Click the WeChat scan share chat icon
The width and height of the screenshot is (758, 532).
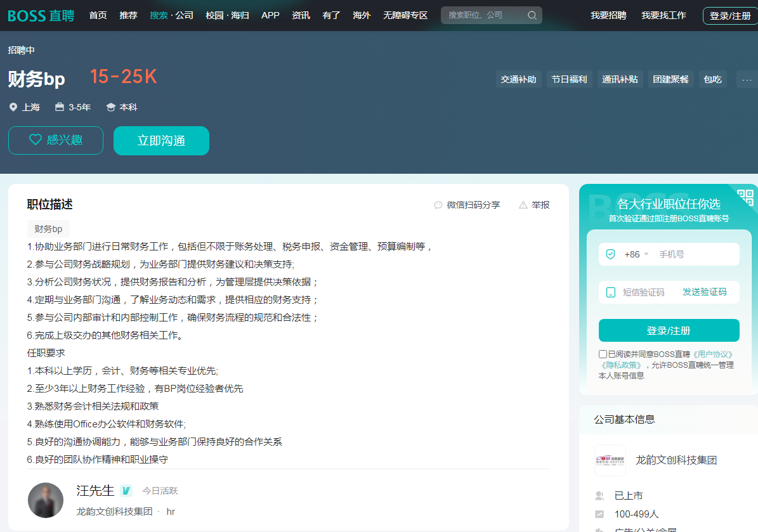[439, 205]
